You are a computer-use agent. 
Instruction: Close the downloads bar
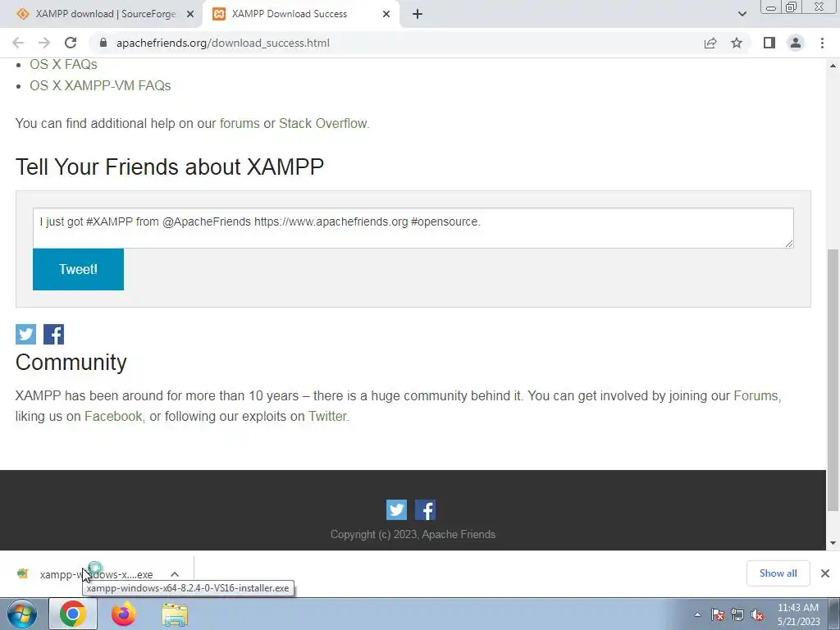click(825, 573)
